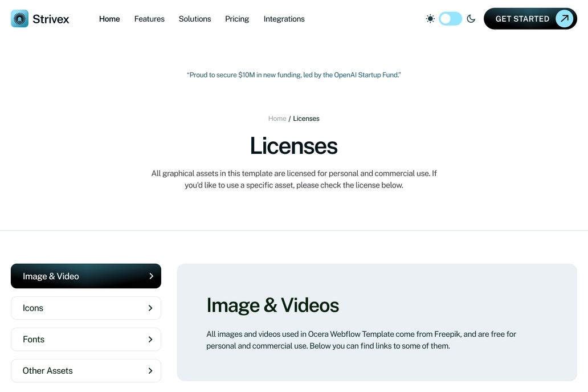Click the sun light-mode icon
Viewport: 588px width, 392px height.
(430, 18)
